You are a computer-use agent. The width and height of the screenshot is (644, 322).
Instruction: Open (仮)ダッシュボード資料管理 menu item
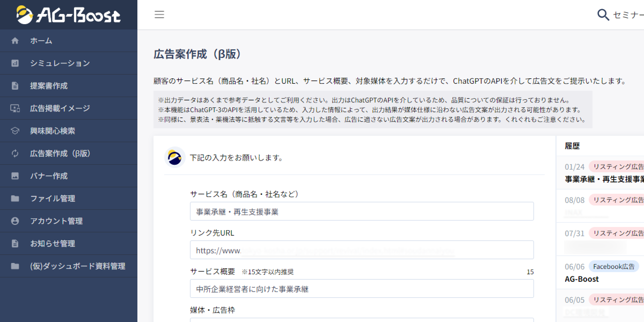click(77, 266)
